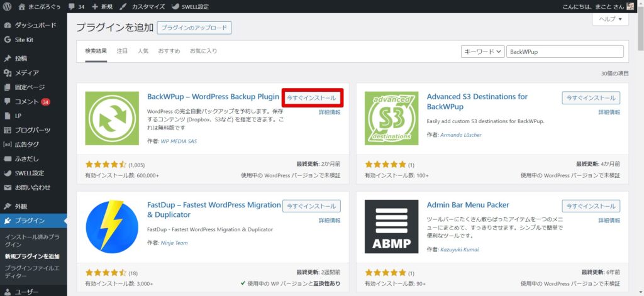Click プラグインのアップロード button

pyautogui.click(x=194, y=28)
